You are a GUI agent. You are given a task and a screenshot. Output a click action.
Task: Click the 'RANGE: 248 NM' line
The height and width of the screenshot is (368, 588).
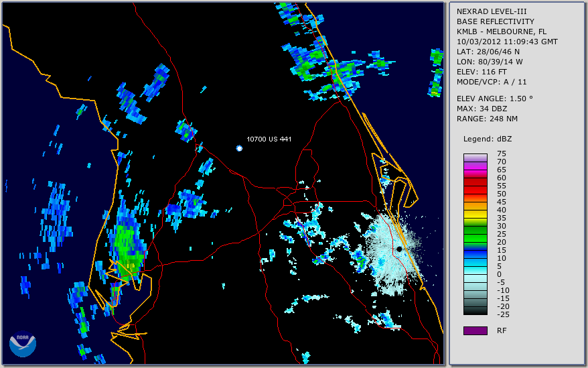pos(487,119)
